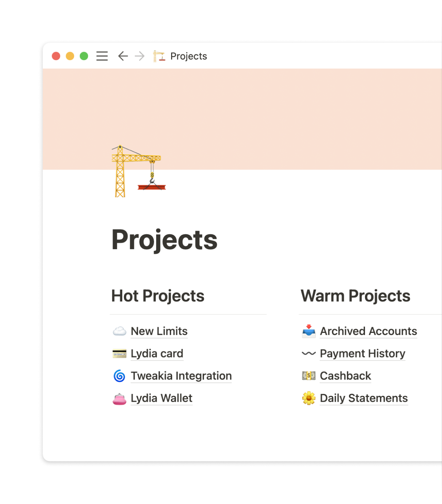Click the credit card icon beside Lydia card
Image resolution: width=442 pixels, height=504 pixels.
119,354
